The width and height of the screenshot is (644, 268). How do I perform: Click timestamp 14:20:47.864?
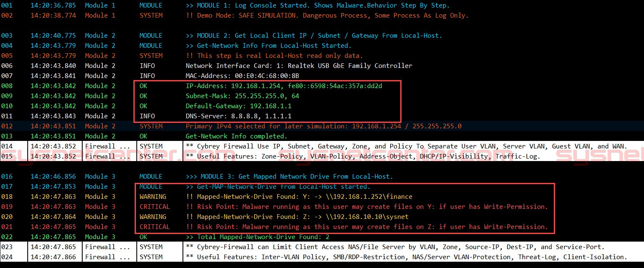(x=53, y=217)
